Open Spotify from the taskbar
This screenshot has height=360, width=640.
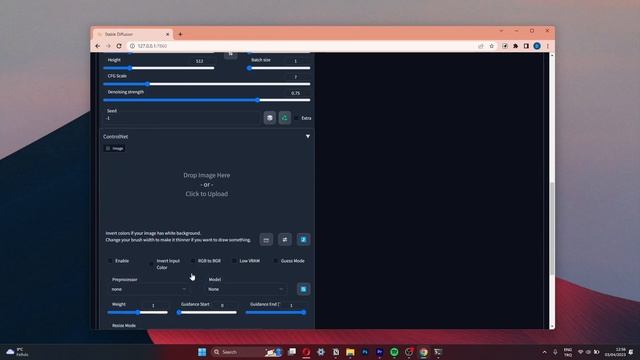(394, 352)
